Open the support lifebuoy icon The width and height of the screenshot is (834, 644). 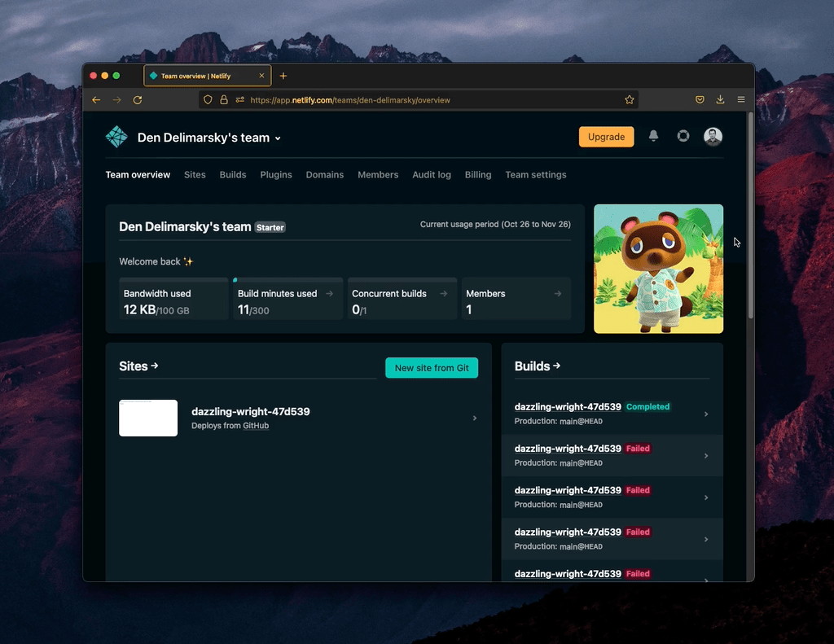coord(683,136)
